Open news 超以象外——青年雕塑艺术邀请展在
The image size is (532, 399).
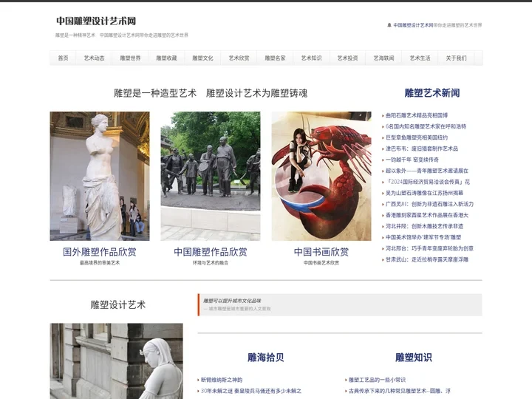pos(427,171)
